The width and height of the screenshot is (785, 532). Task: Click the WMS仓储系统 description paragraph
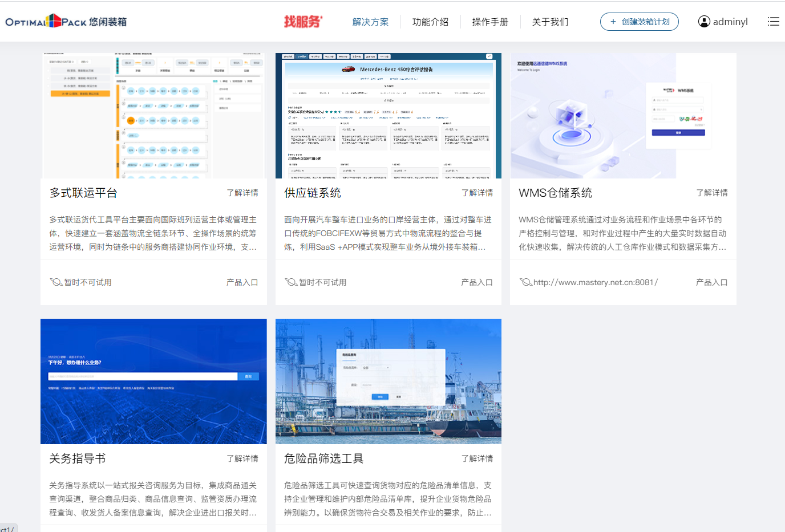pos(622,233)
